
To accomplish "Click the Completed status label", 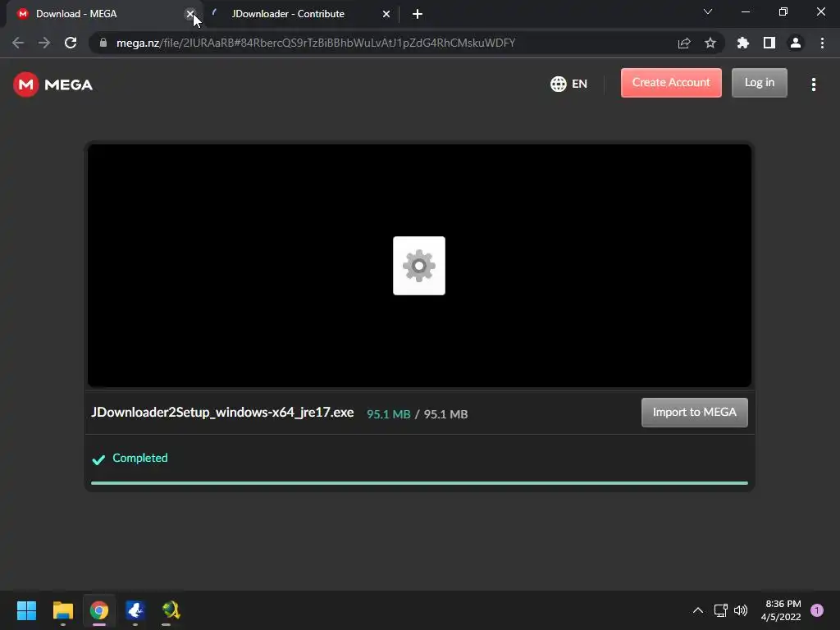I will tap(139, 458).
